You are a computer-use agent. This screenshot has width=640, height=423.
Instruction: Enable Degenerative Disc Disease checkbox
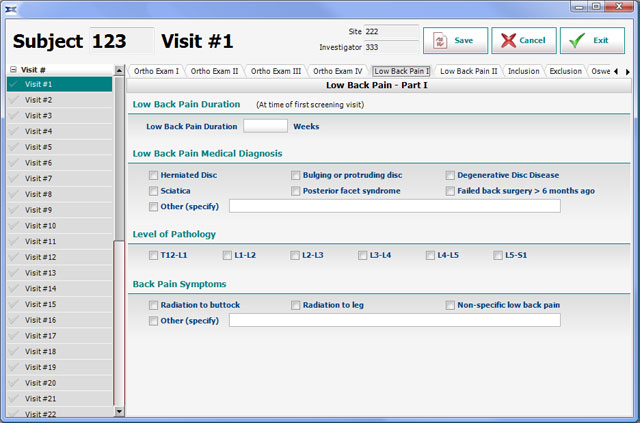coord(450,175)
